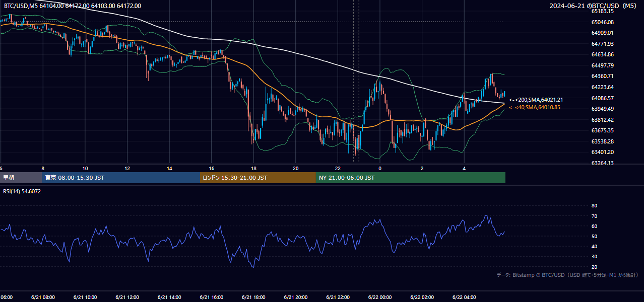This screenshot has height=302, width=644.
Task: Click the Bitstamp data source note
Action: pos(567,275)
